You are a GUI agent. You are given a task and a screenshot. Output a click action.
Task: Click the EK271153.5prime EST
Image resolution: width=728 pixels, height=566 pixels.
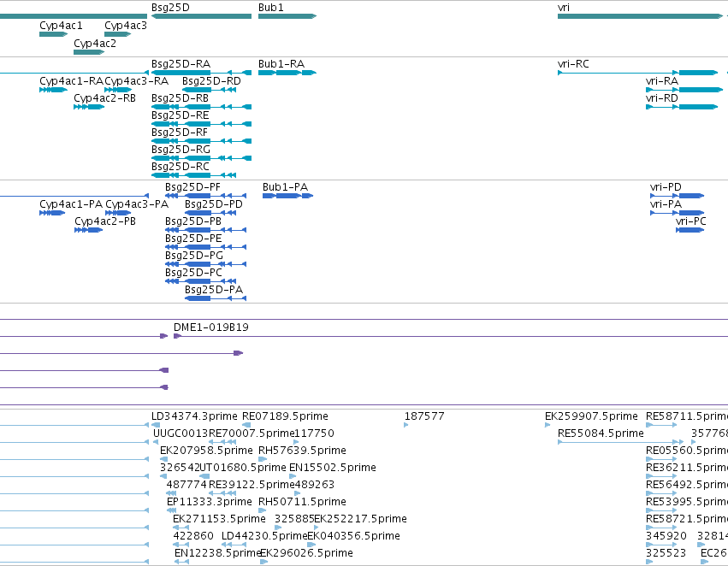(x=181, y=528)
